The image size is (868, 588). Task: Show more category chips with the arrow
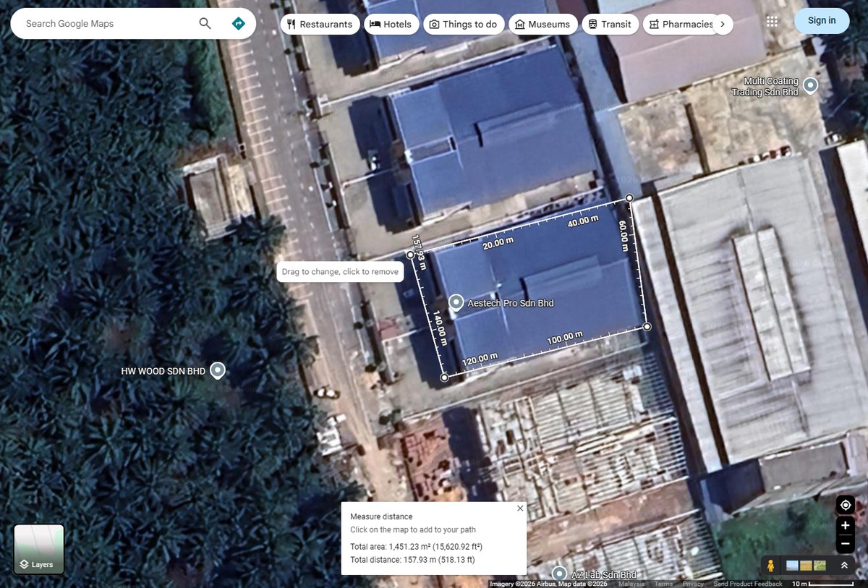click(x=722, y=24)
